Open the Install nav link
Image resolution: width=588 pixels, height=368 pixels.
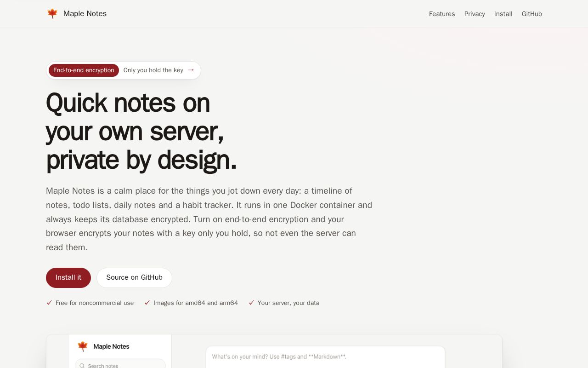coord(503,14)
